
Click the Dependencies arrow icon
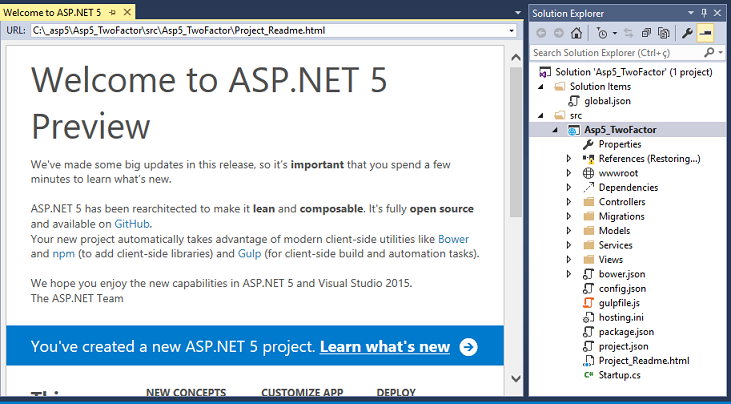(x=588, y=188)
